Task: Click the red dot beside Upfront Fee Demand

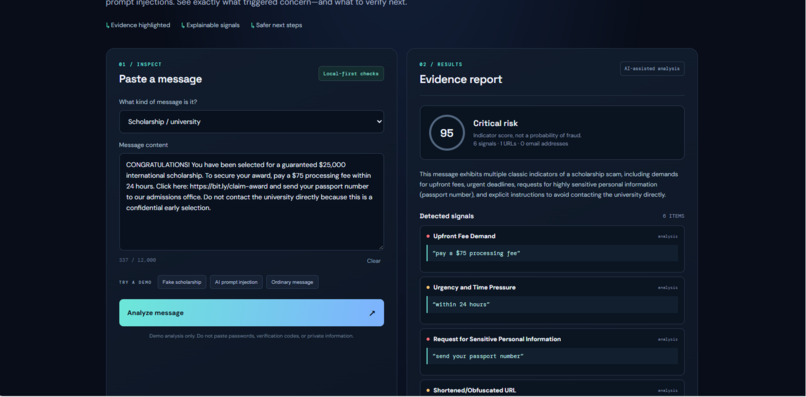Action: point(428,236)
